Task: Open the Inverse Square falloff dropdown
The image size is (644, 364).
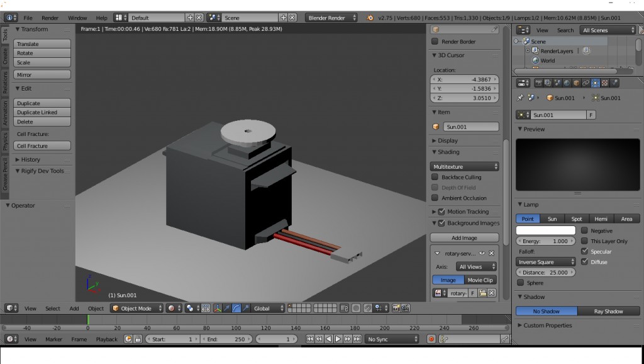Action: [x=545, y=261]
